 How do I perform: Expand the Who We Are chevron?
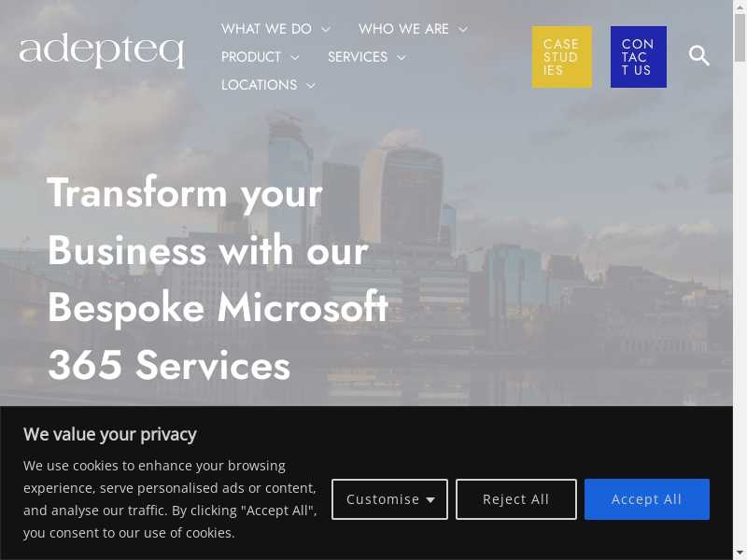[x=463, y=30]
